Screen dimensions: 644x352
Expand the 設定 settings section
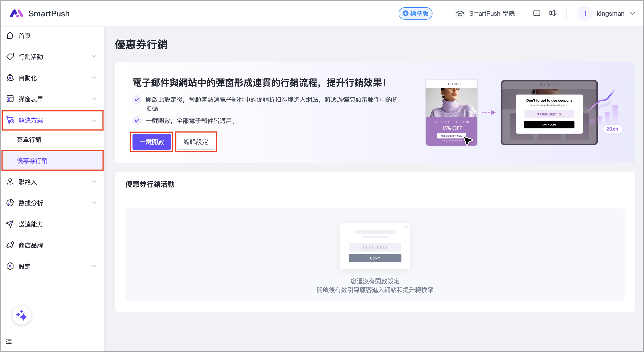(94, 266)
